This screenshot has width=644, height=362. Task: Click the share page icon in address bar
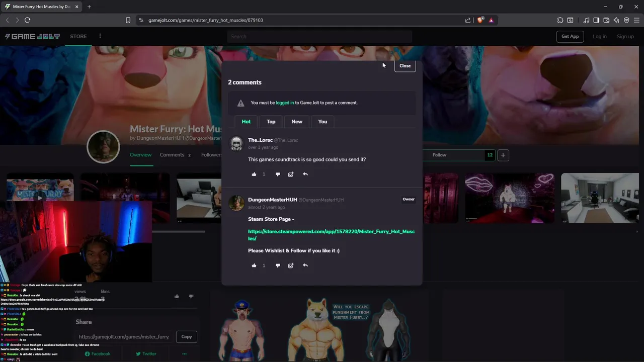[x=468, y=20]
